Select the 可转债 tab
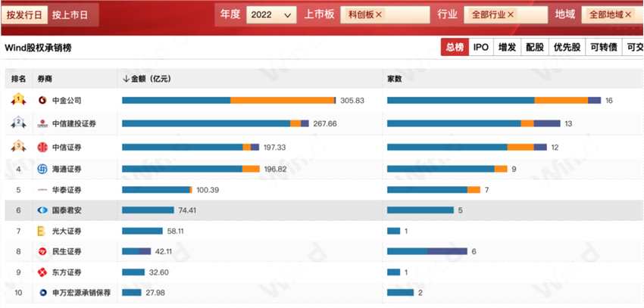Image resolution: width=644 pixels, height=308 pixels. click(x=604, y=48)
